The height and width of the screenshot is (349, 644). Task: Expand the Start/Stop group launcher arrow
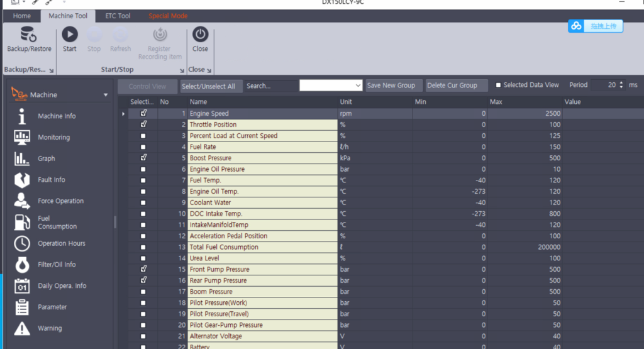click(x=182, y=70)
